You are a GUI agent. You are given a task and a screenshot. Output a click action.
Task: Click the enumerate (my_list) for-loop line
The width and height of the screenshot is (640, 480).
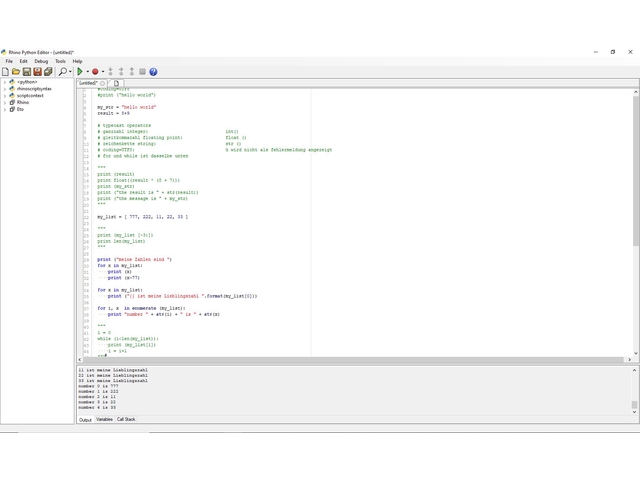[141, 309]
